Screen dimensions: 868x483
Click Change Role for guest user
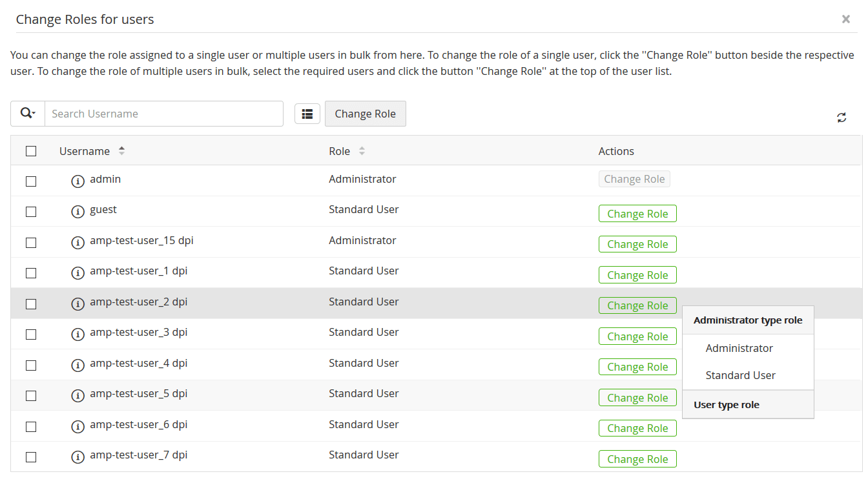[637, 214]
